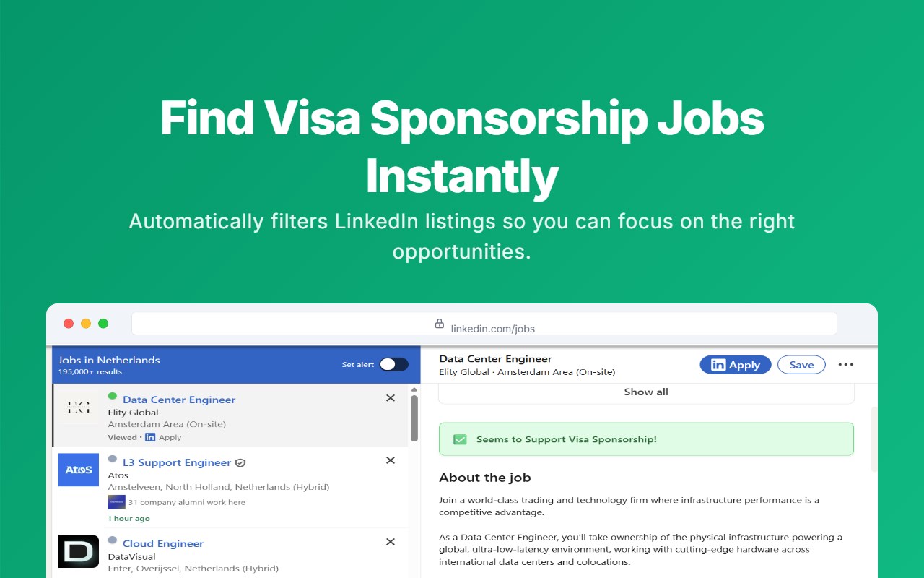This screenshot has height=578, width=924.
Task: Click the green visa sponsorship dot indicator
Action: [x=113, y=396]
